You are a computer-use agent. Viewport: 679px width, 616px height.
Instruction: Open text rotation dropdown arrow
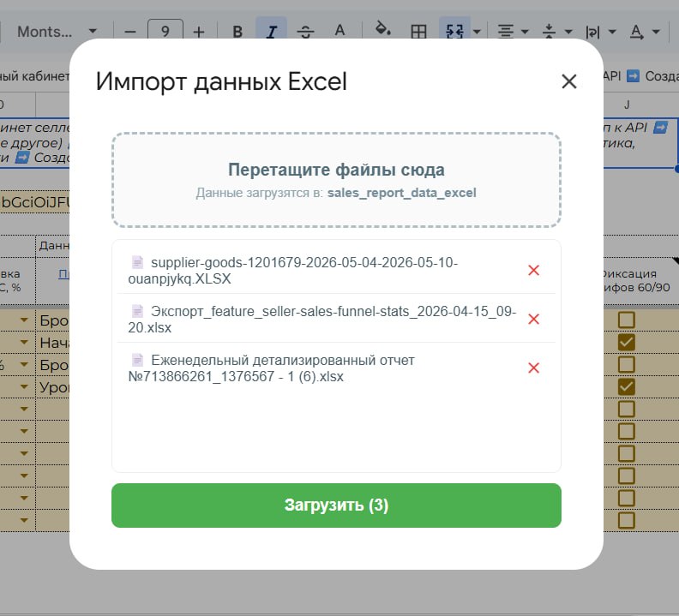pyautogui.click(x=656, y=32)
